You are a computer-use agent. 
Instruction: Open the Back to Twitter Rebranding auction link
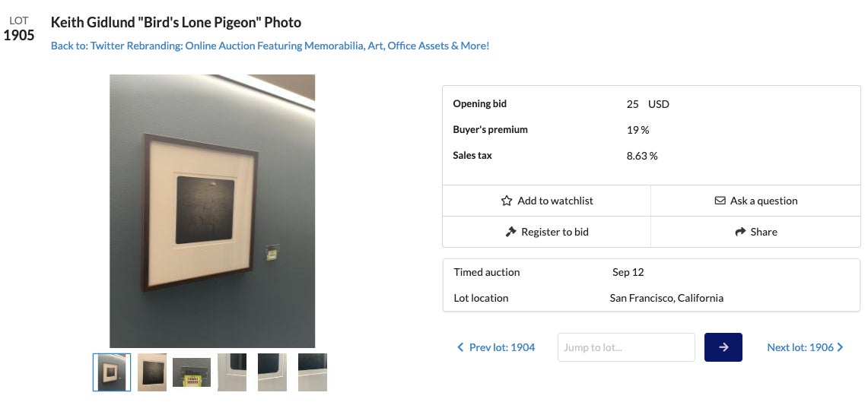[270, 46]
